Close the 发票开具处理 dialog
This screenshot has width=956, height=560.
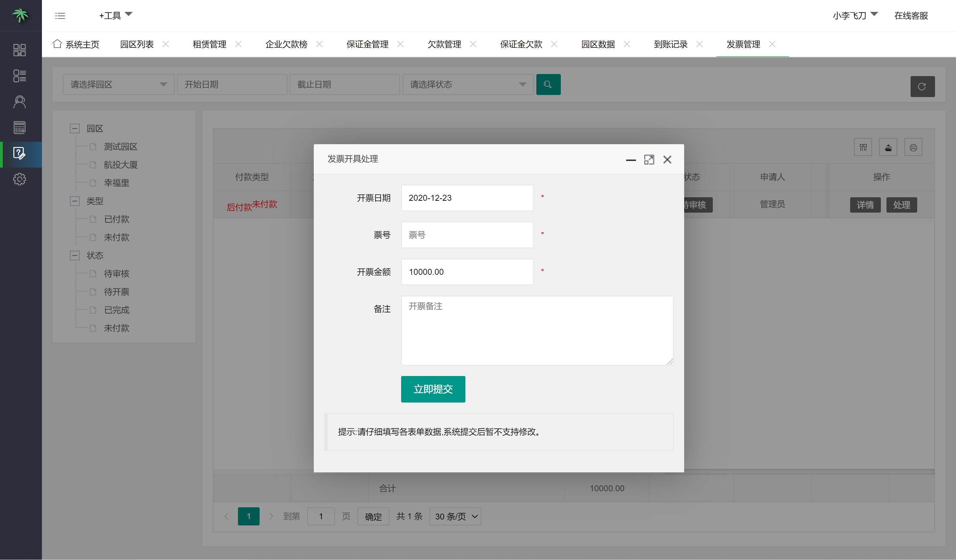tap(667, 160)
